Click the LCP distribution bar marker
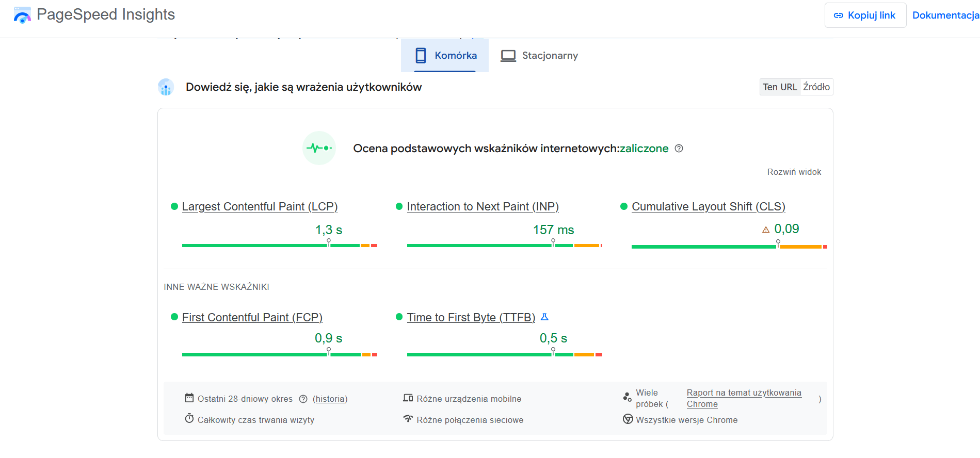This screenshot has height=458, width=980. tap(329, 242)
